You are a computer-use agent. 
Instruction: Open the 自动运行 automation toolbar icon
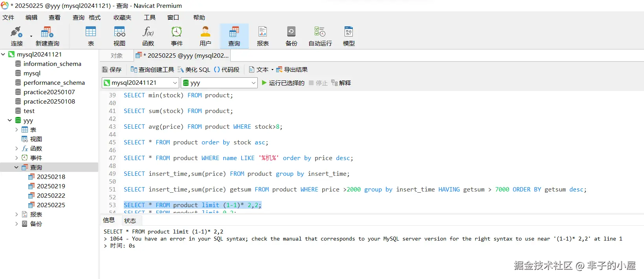[320, 36]
